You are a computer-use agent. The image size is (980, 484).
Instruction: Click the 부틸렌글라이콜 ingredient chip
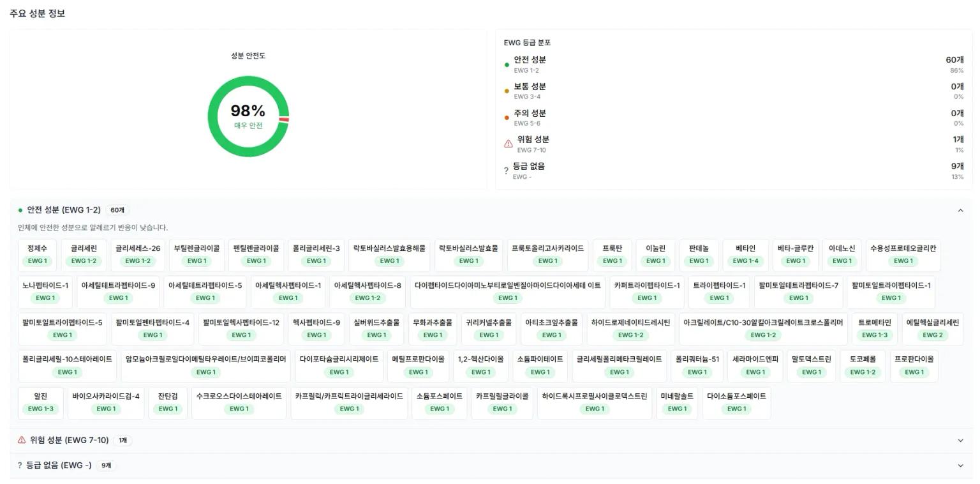pyautogui.click(x=197, y=255)
